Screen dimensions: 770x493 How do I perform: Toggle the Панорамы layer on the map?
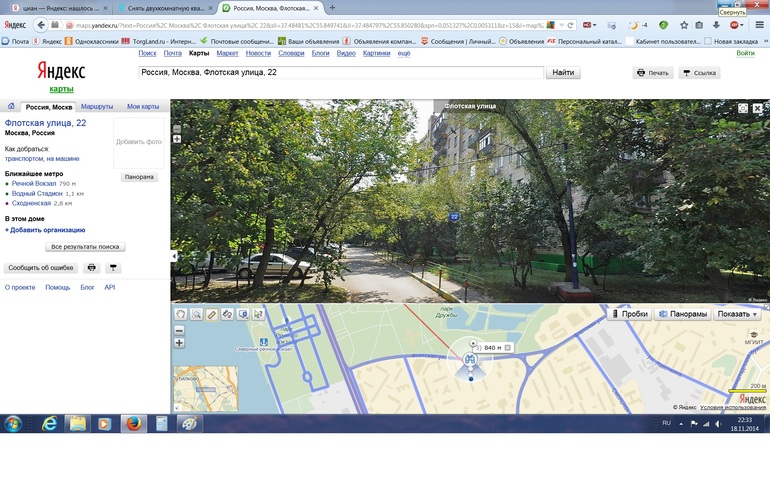click(x=682, y=314)
